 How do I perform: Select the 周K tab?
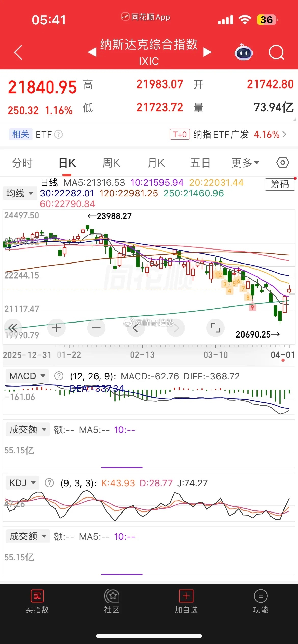pyautogui.click(x=111, y=163)
